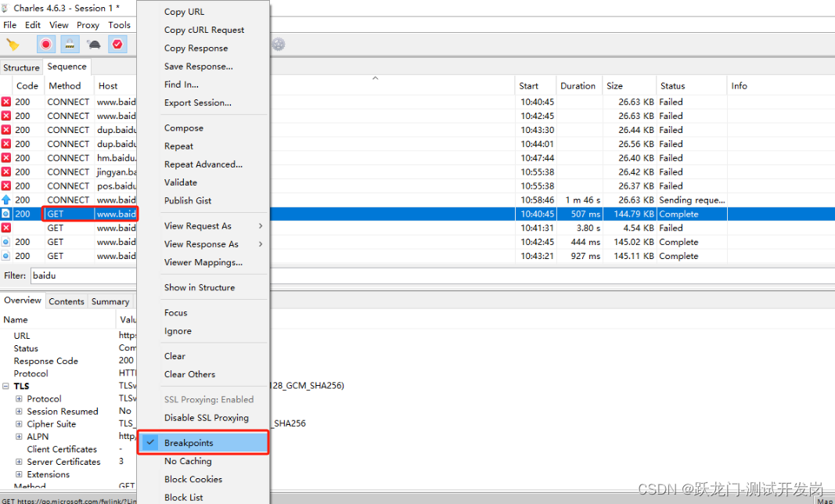The height and width of the screenshot is (504, 835).
Task: Click failed icon of CONNECT row at 10:44:01
Action: pyautogui.click(x=5, y=144)
